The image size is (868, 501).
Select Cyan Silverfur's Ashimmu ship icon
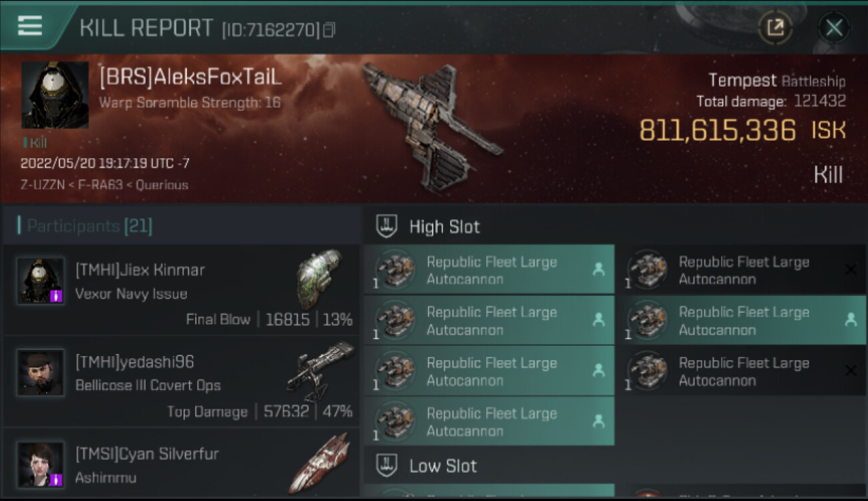point(320,462)
